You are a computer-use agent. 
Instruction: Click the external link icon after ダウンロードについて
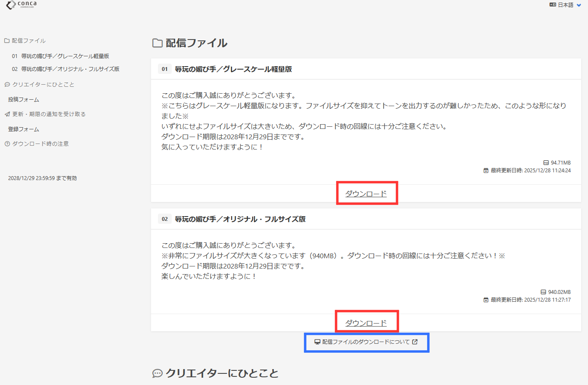(415, 342)
